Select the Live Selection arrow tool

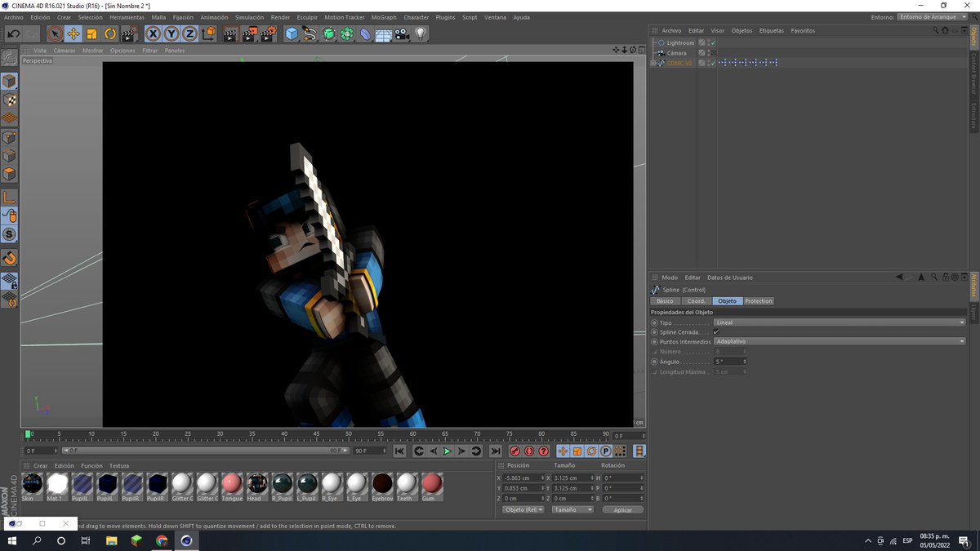point(55,33)
